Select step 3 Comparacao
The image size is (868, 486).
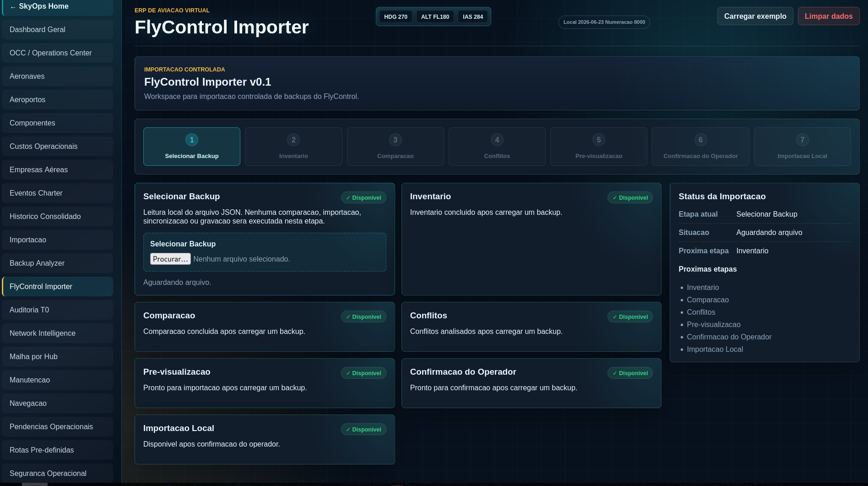396,147
